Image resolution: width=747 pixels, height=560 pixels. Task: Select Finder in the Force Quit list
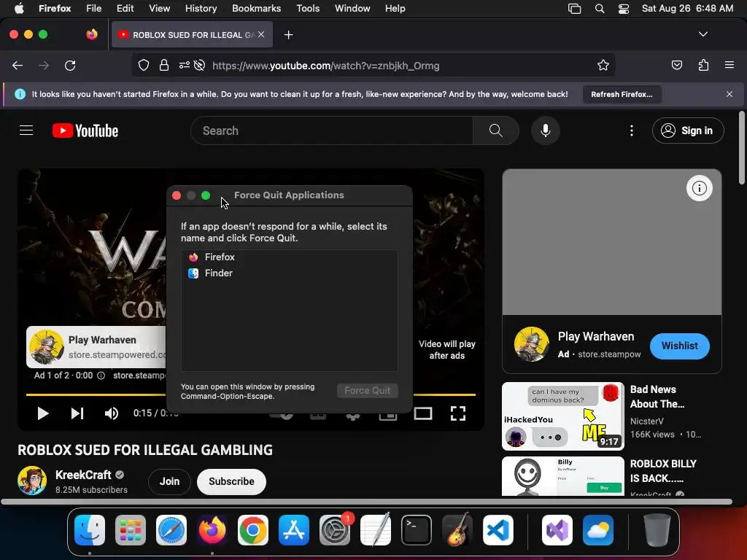click(x=289, y=273)
